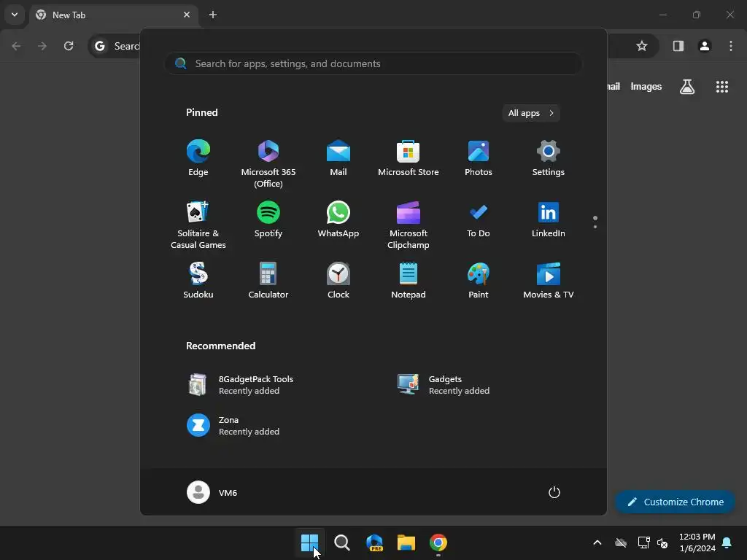Open Chrome three-dot menu

pyautogui.click(x=731, y=46)
